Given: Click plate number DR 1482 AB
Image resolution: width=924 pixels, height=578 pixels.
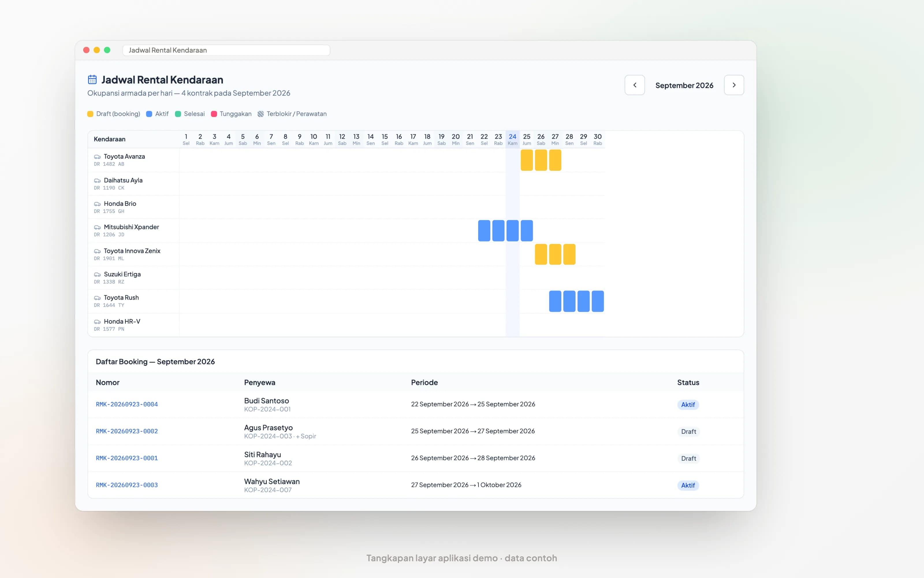Looking at the screenshot, I should [109, 164].
